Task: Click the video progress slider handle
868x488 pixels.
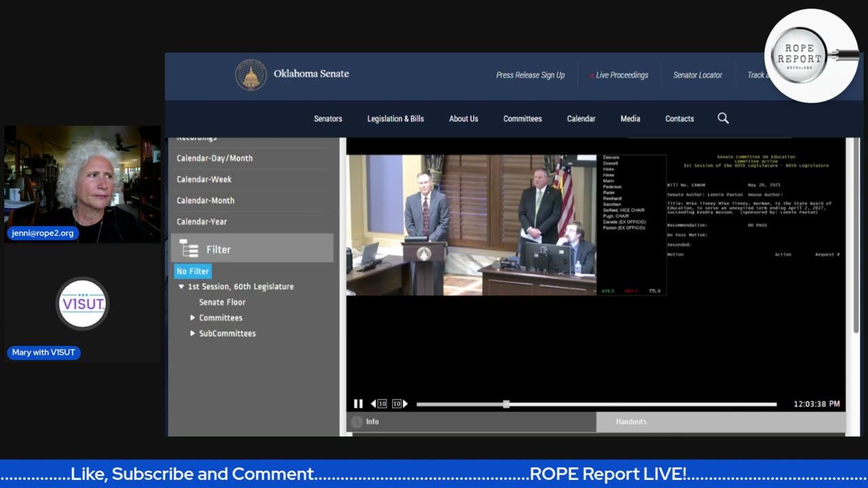Action: click(x=506, y=404)
